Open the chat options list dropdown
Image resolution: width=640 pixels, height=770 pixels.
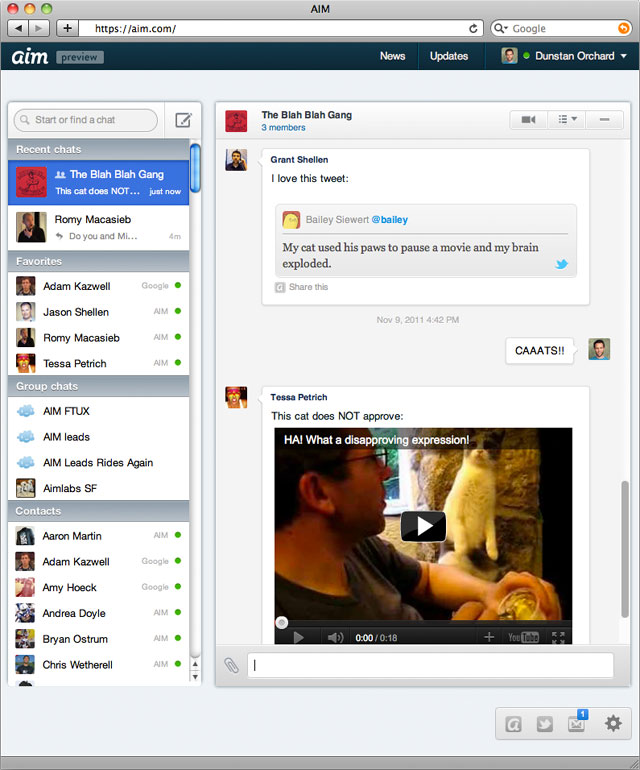(x=567, y=120)
